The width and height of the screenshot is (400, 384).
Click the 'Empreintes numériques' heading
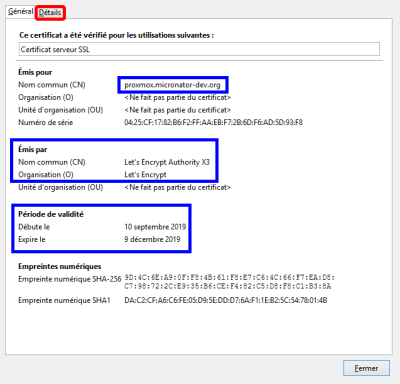[60, 266]
